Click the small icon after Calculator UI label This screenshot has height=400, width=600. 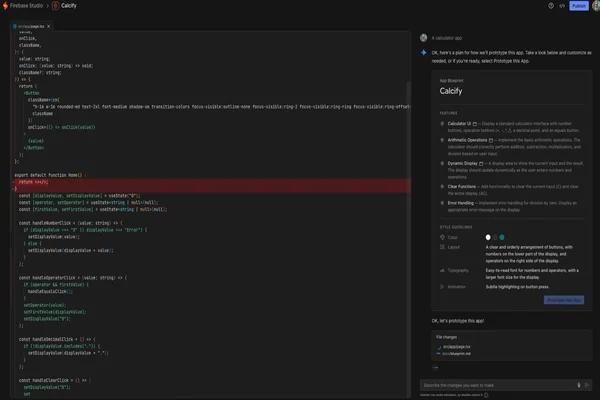(x=474, y=124)
